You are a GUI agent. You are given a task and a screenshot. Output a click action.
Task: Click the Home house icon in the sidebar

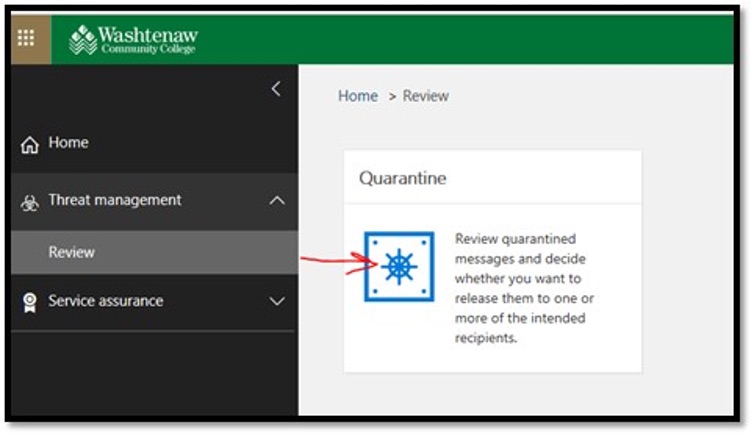(x=30, y=144)
